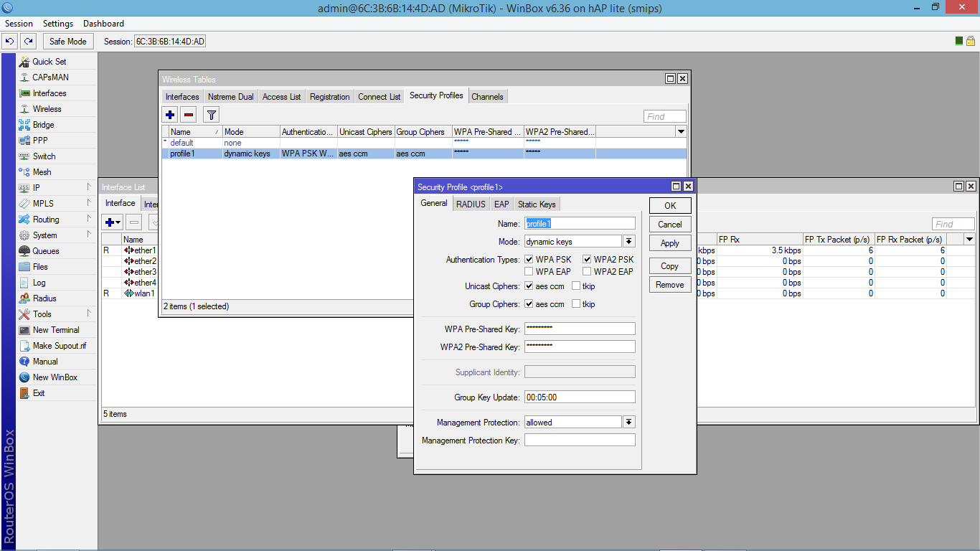Click the padlock icon in the top-right corner
Image resolution: width=980 pixels, height=551 pixels.
(x=970, y=41)
